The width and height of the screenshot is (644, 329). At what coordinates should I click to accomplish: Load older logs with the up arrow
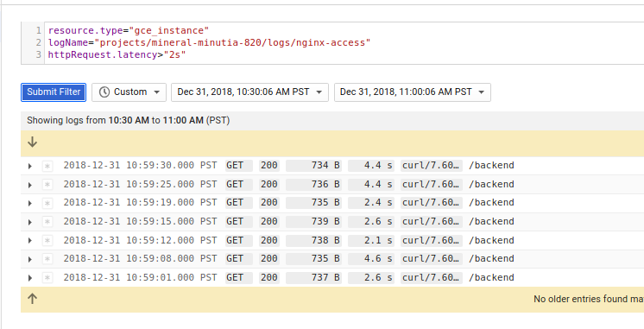(32, 299)
